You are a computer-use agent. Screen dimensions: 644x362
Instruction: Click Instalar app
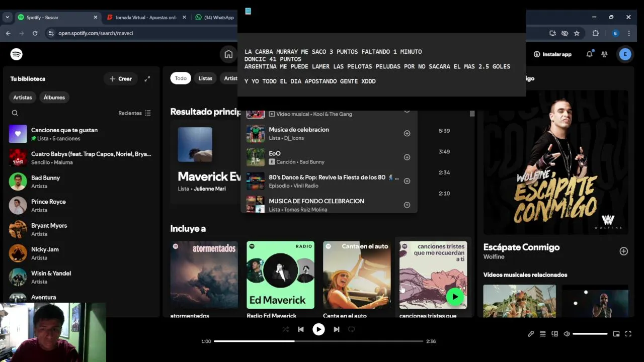[x=552, y=54]
